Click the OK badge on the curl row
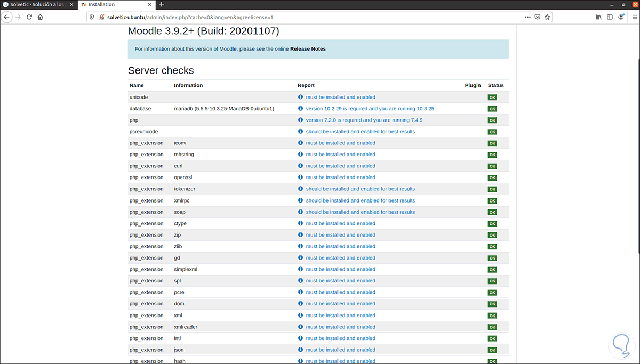 (x=492, y=166)
